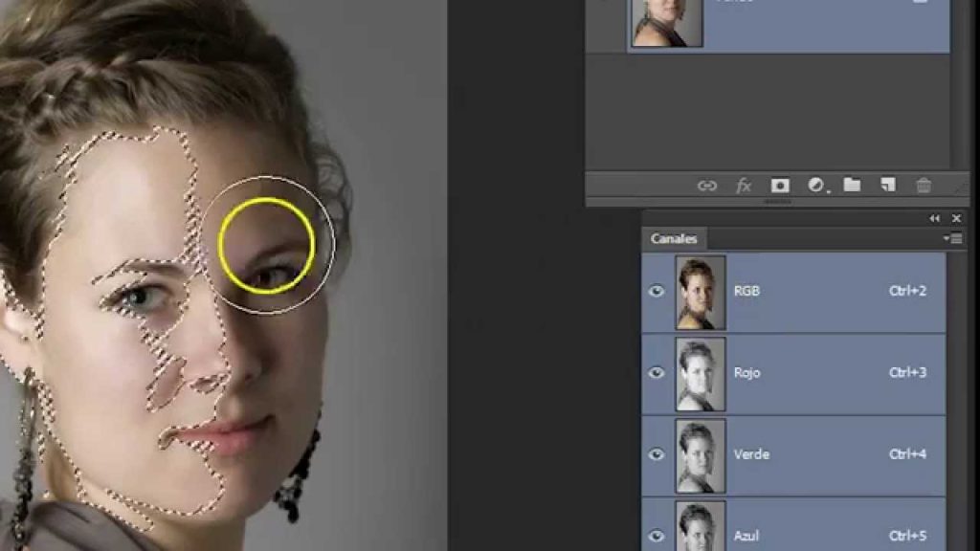Hide the Azul channel
The width and height of the screenshot is (980, 551).
(657, 534)
